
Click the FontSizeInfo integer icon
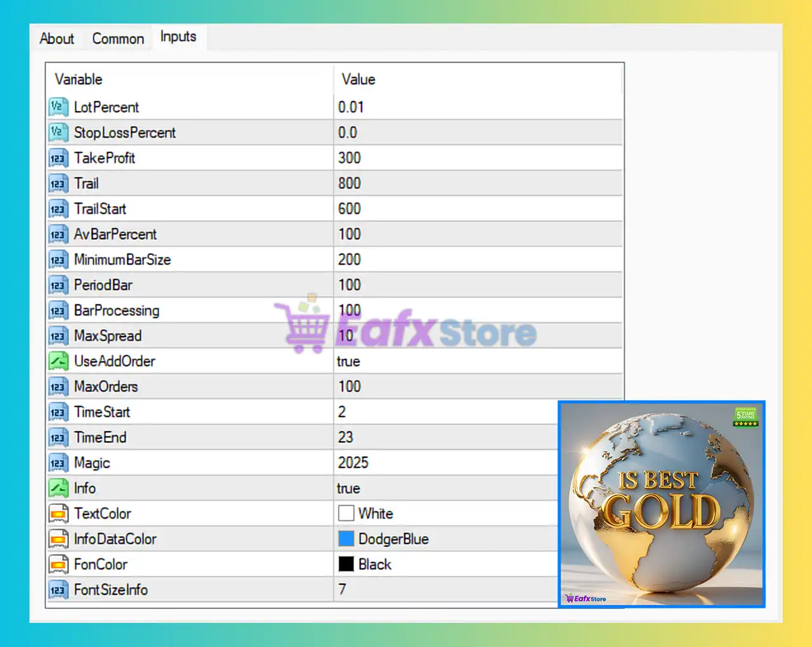58,589
